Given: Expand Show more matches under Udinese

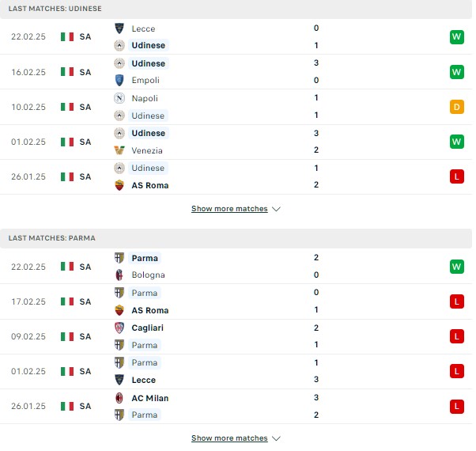Looking at the screenshot, I should (x=229, y=209).
